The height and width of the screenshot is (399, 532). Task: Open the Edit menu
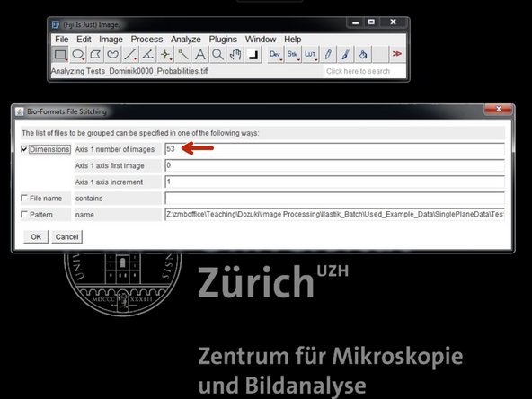pyautogui.click(x=84, y=40)
